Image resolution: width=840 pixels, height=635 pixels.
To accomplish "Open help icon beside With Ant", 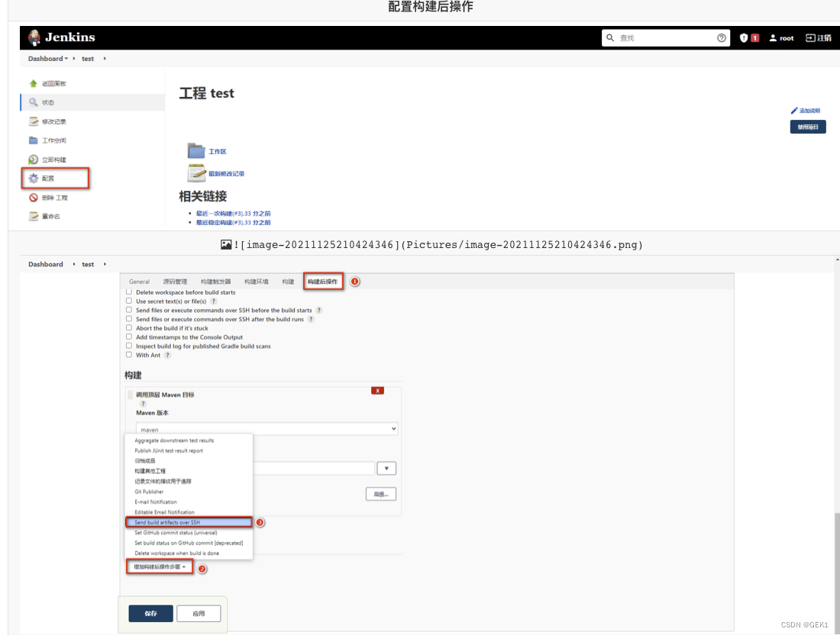I will click(x=167, y=355).
